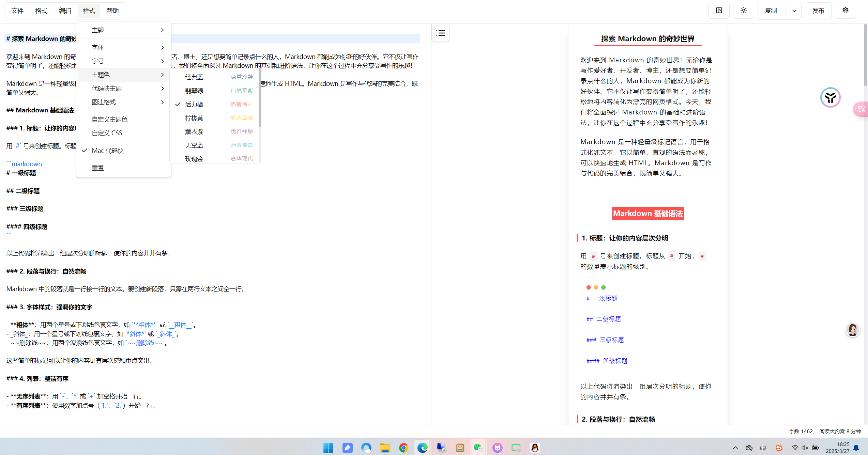This screenshot has height=455, width=868.
Task: Open the remote desktop app in taskbar
Action: 441,448
